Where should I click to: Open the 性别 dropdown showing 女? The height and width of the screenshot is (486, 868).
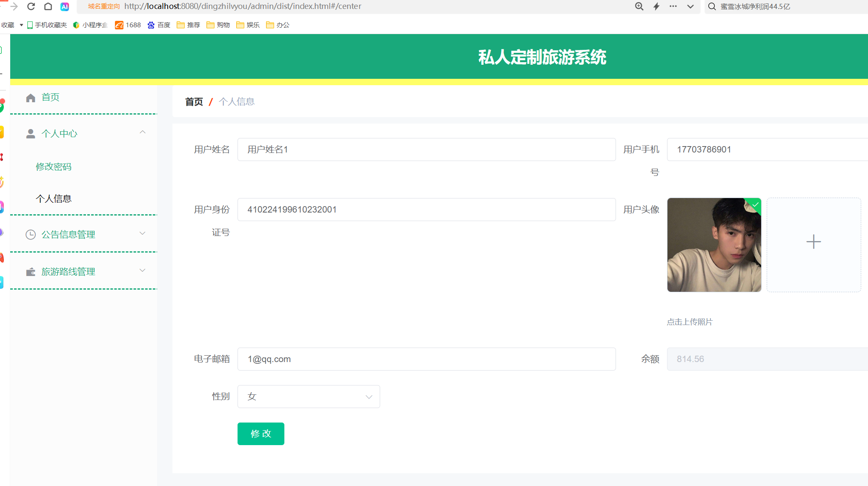[x=309, y=397]
